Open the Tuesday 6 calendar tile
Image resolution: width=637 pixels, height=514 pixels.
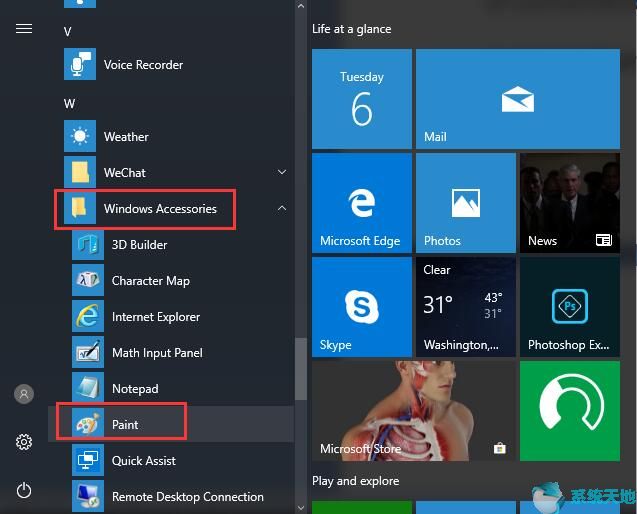(362, 99)
